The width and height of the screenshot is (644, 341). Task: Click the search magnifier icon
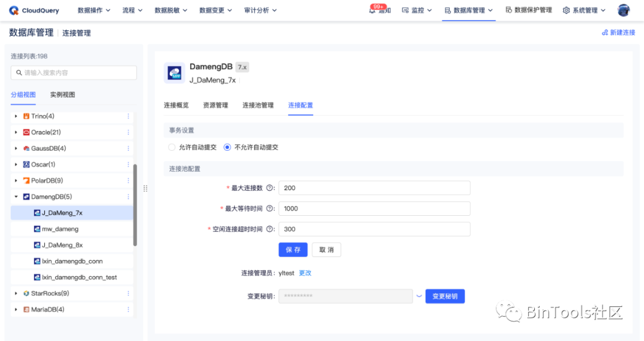(x=19, y=73)
